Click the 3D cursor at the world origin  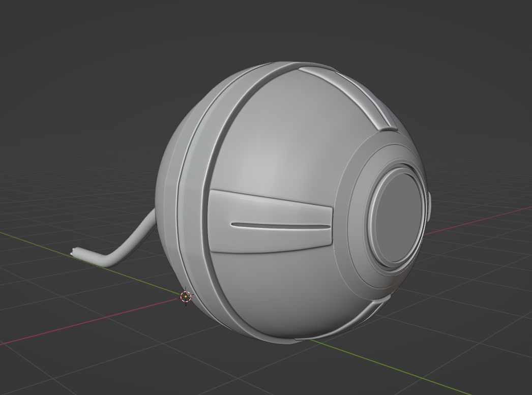point(186,297)
